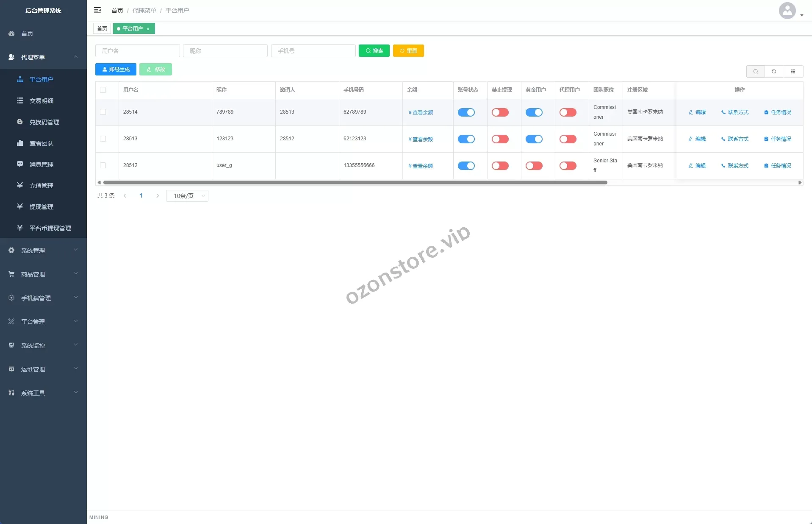Open the 10条/页 page size dropdown

[187, 196]
